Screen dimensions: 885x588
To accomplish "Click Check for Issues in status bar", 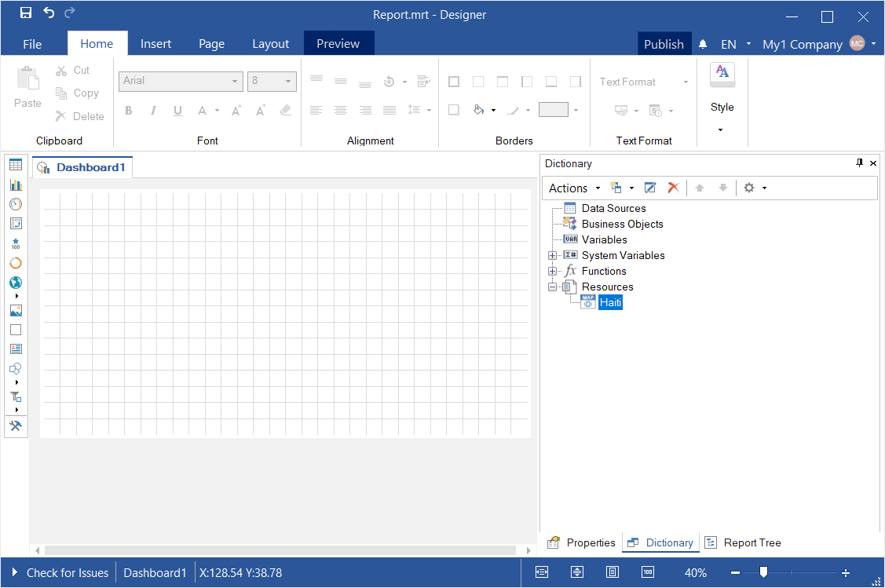I will click(60, 572).
